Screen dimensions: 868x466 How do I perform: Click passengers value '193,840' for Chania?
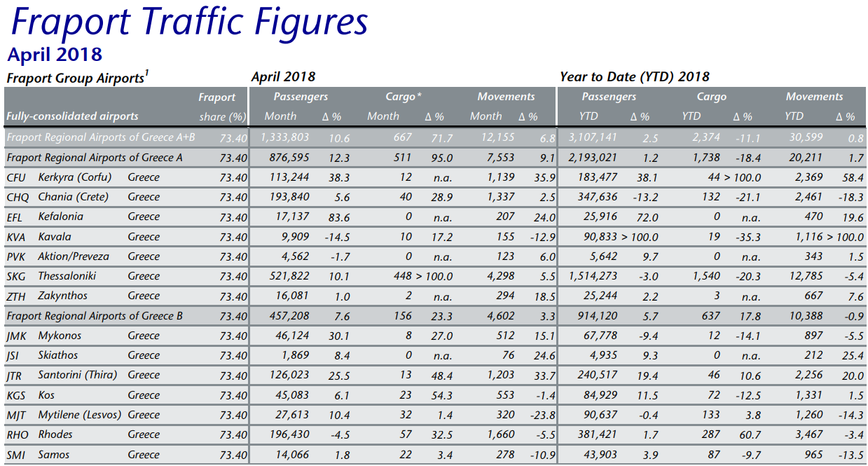pos(289,197)
